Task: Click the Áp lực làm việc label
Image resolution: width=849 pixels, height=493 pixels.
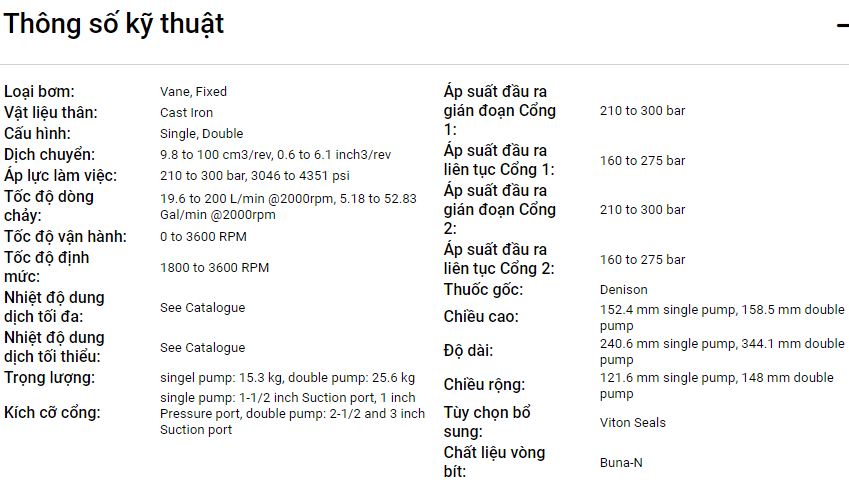Action: [60, 175]
